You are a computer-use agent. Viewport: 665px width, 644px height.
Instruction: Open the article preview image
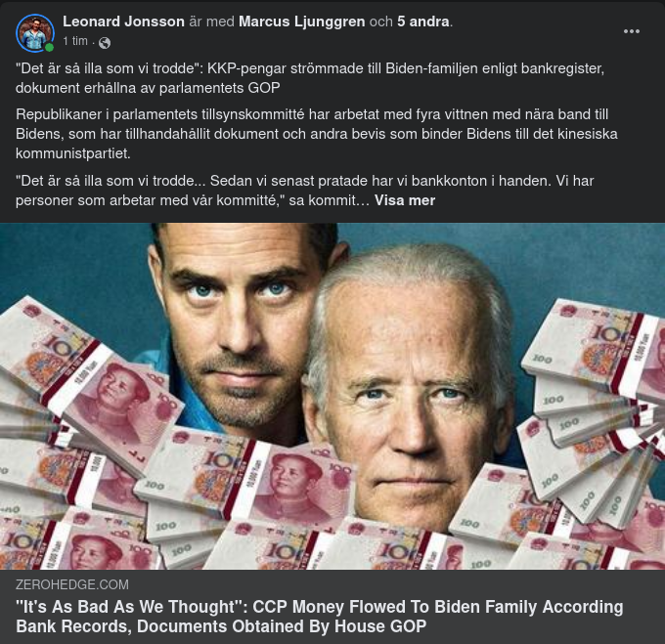[x=332, y=396]
